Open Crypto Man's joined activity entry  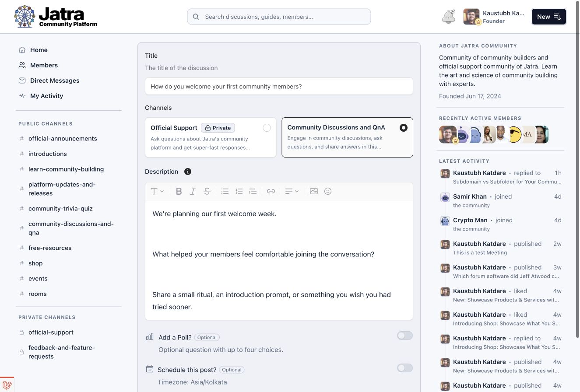[x=501, y=224]
